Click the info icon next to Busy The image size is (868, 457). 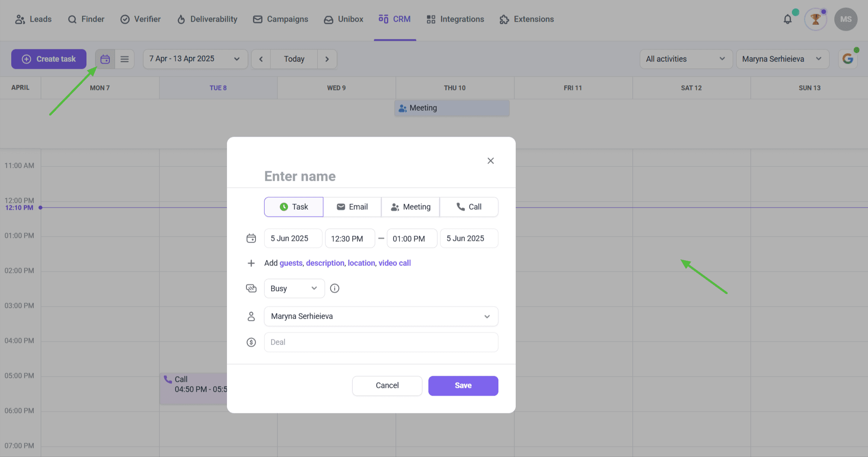pos(335,288)
